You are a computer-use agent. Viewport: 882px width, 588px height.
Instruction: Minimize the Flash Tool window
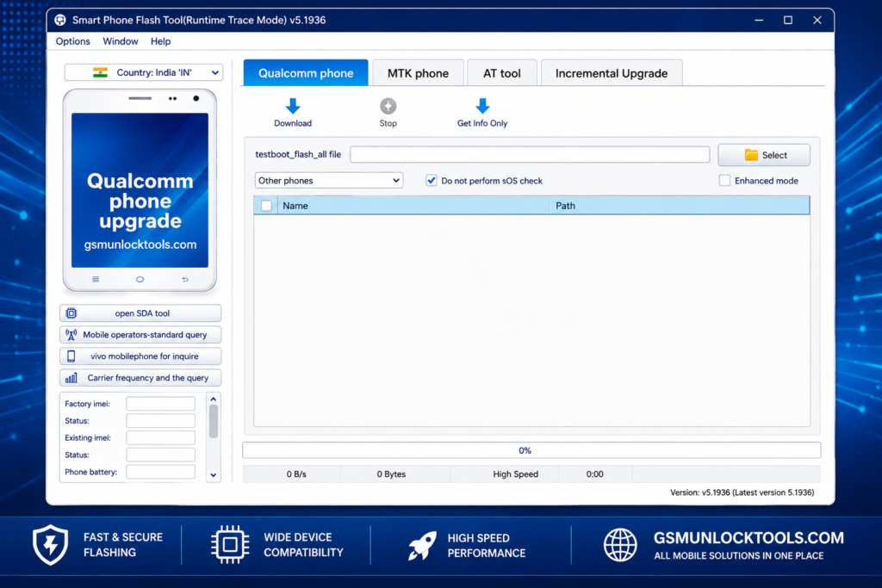(x=759, y=21)
